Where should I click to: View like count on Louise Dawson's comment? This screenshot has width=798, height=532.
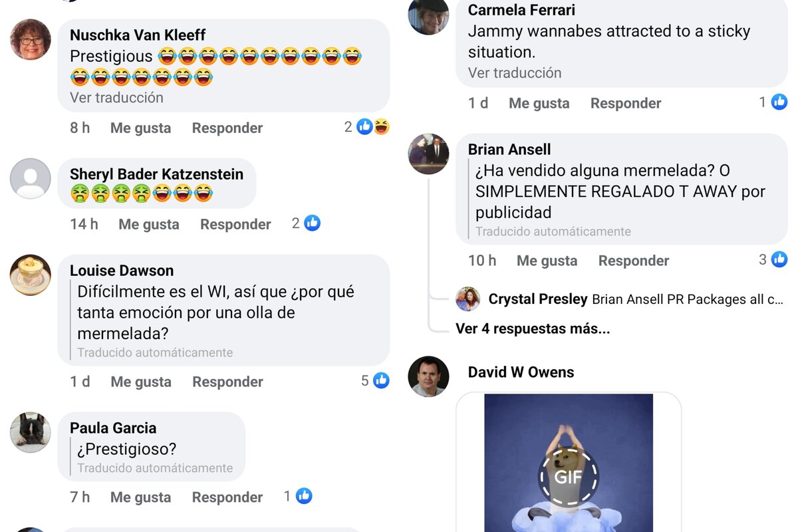(375, 380)
